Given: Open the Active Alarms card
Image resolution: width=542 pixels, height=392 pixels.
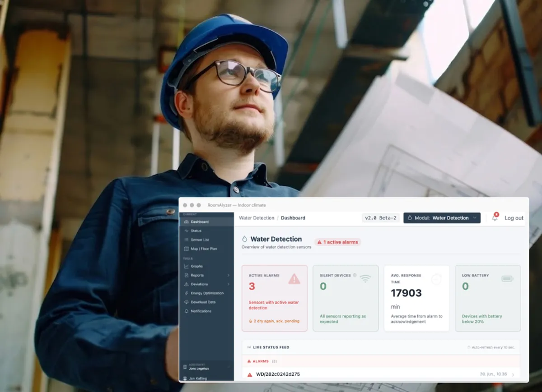Looking at the screenshot, I should click(x=275, y=298).
